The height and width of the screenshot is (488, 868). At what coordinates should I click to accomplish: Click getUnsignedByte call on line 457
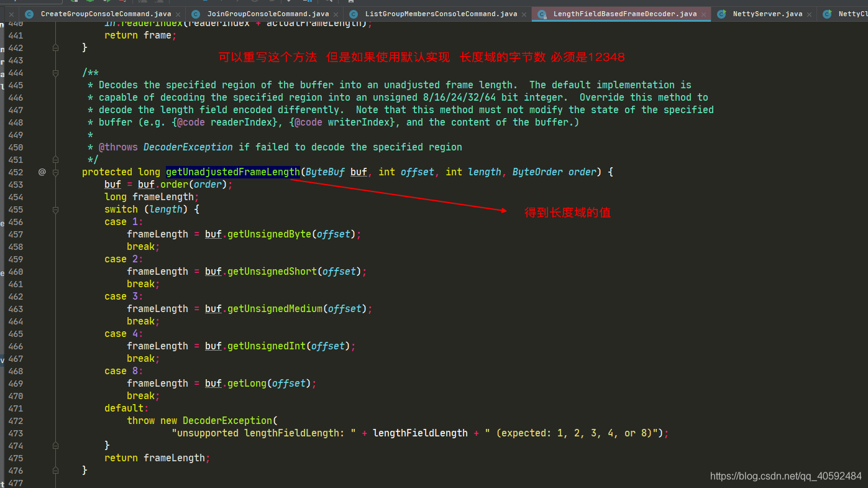pos(269,234)
